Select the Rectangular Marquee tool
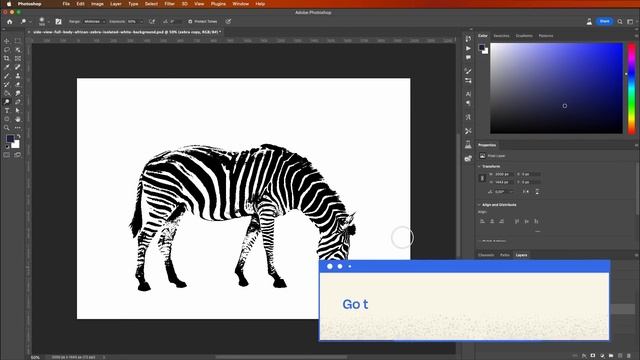The width and height of the screenshot is (640, 360). pos(18,41)
